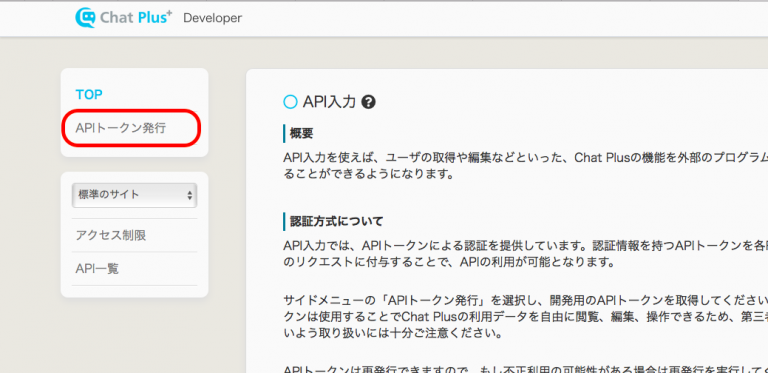Open the API一覧 menu item

click(97, 269)
